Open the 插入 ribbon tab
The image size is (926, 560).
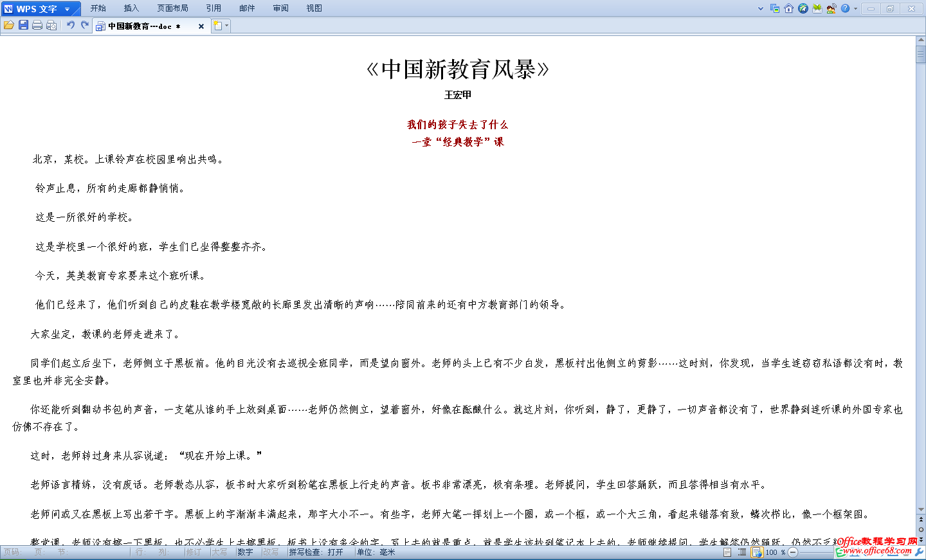(131, 8)
